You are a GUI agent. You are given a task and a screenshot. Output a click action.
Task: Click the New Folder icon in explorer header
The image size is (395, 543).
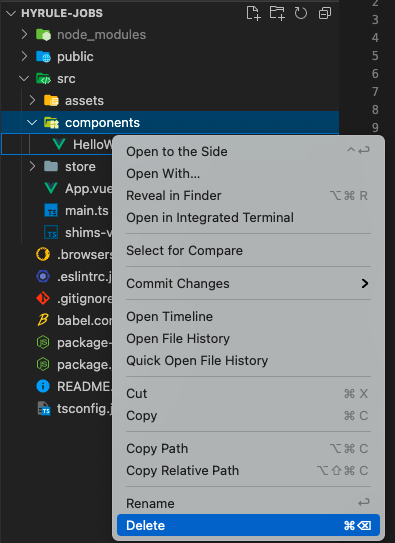[x=277, y=13]
